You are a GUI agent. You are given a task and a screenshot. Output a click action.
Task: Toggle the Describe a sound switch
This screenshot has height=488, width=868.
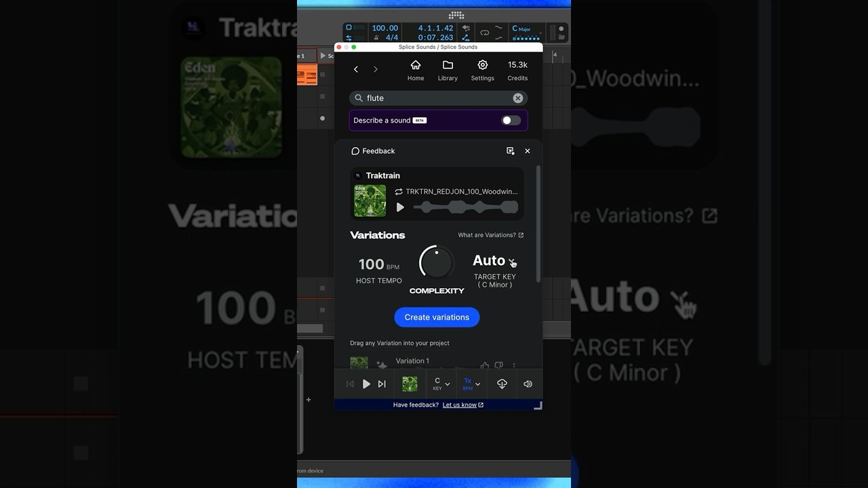[511, 120]
